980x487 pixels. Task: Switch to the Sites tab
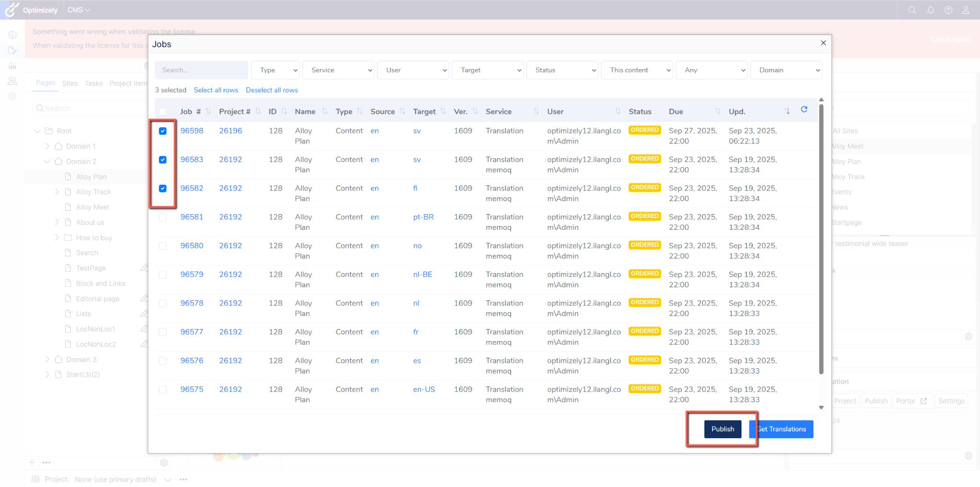tap(70, 83)
